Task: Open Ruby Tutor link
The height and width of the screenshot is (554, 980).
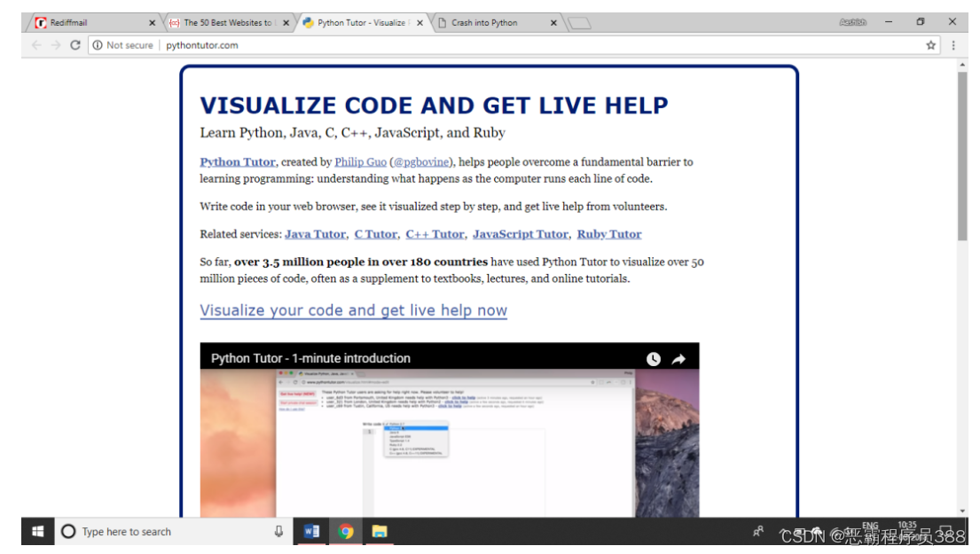Action: click(x=609, y=234)
